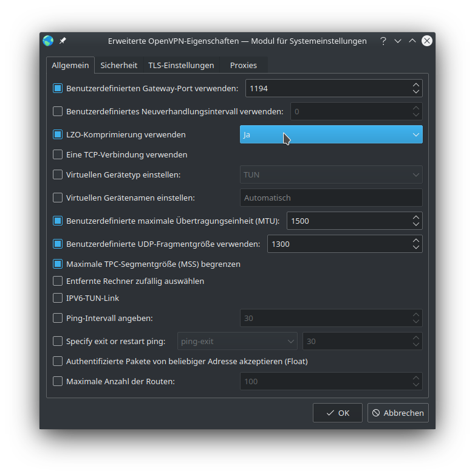This screenshot has height=476, width=475.
Task: Open the TLS-Einstellungen tab
Action: point(181,65)
